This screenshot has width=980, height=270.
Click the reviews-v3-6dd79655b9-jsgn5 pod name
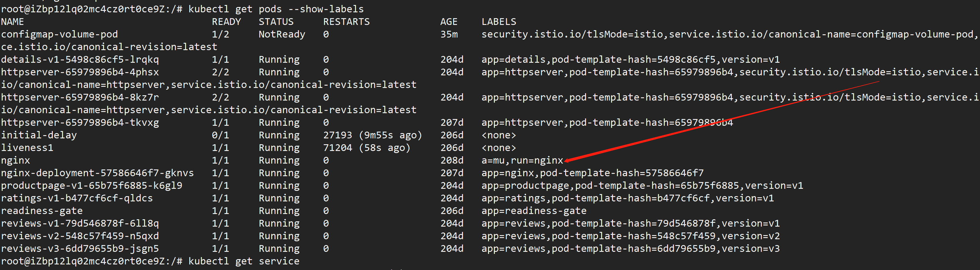(x=80, y=248)
